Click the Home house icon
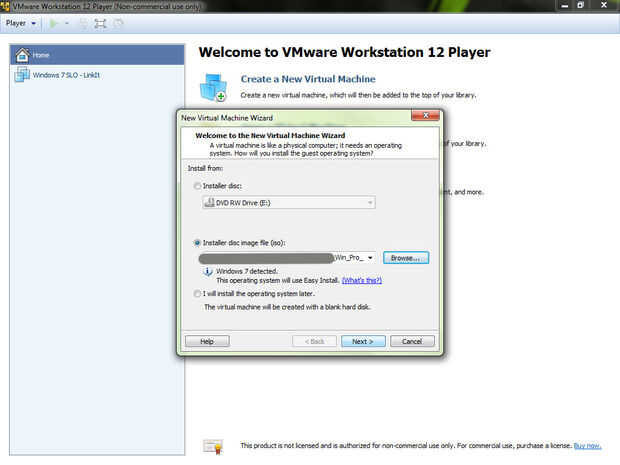The image size is (620, 465). pyautogui.click(x=23, y=55)
